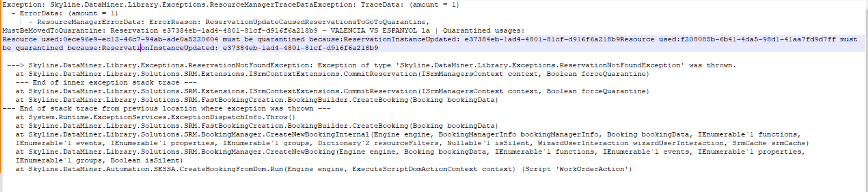This screenshot has width=868, height=192.
Task: Click first 'CommitReservation(ISrmManagersContext context' line
Action: coord(332,74)
